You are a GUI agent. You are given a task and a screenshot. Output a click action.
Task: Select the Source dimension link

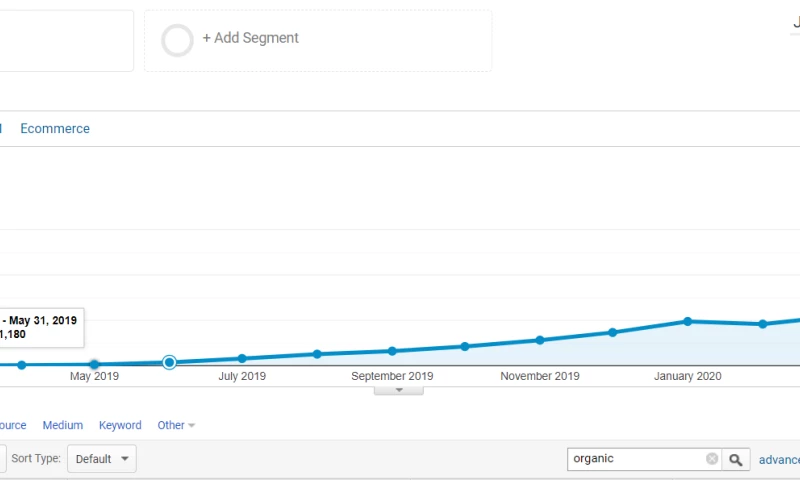point(12,425)
